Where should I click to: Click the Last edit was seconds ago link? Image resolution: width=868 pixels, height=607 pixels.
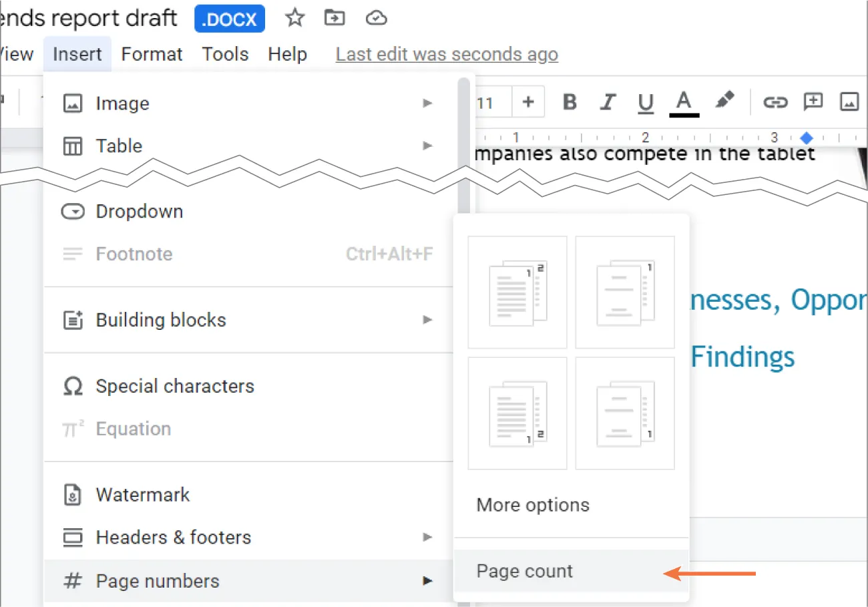pyautogui.click(x=446, y=54)
